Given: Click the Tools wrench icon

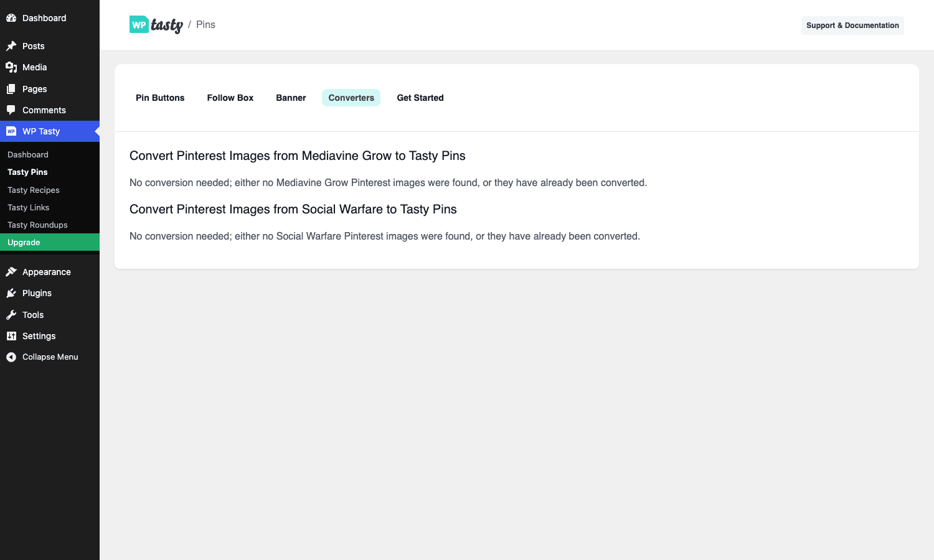Looking at the screenshot, I should (11, 315).
